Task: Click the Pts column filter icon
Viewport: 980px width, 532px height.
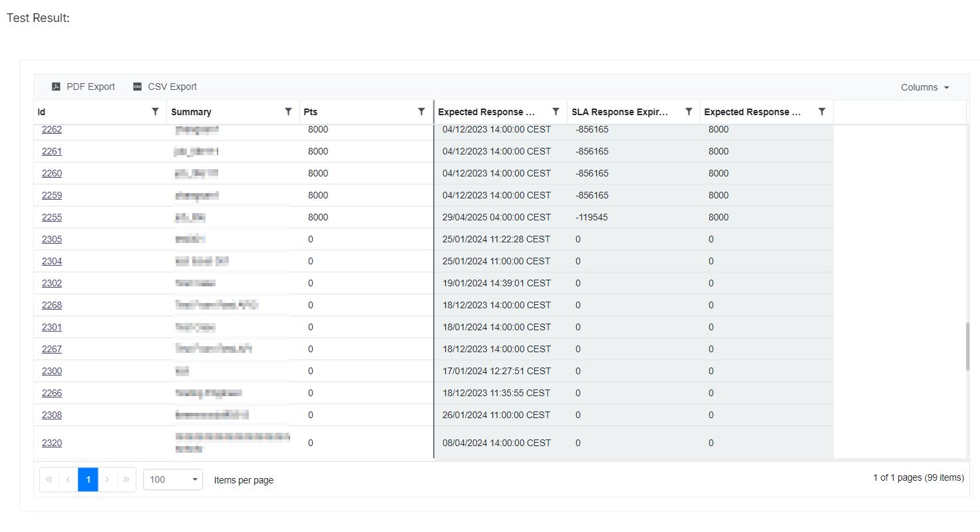Action: click(421, 112)
